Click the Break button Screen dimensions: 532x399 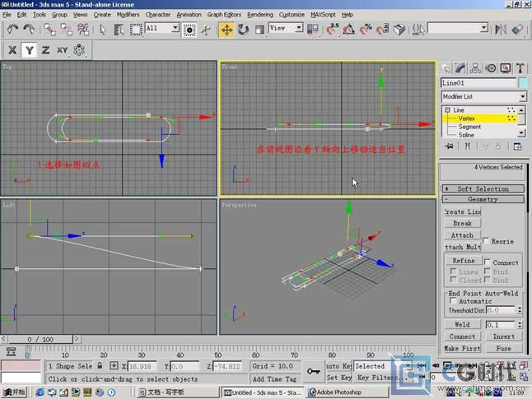point(463,223)
